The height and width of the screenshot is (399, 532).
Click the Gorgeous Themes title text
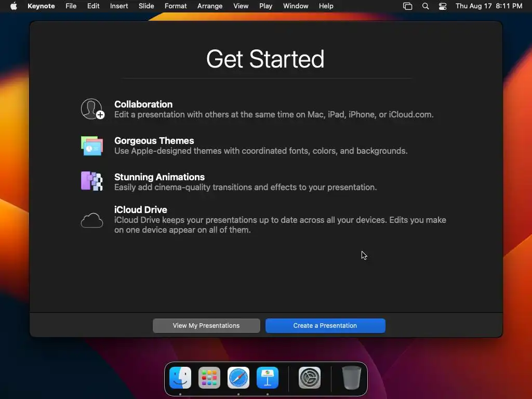(154, 140)
